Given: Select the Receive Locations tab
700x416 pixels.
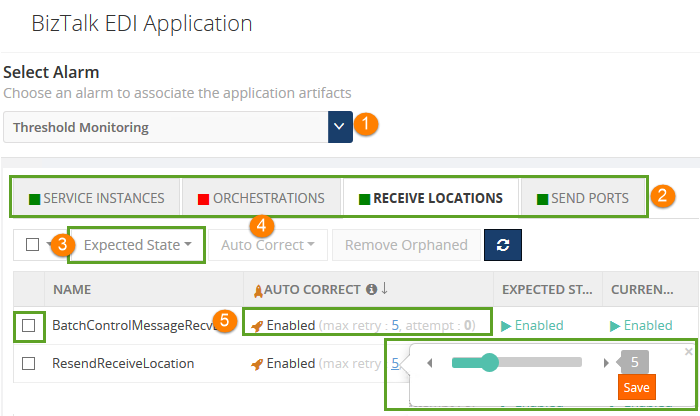Looking at the screenshot, I should tap(431, 198).
